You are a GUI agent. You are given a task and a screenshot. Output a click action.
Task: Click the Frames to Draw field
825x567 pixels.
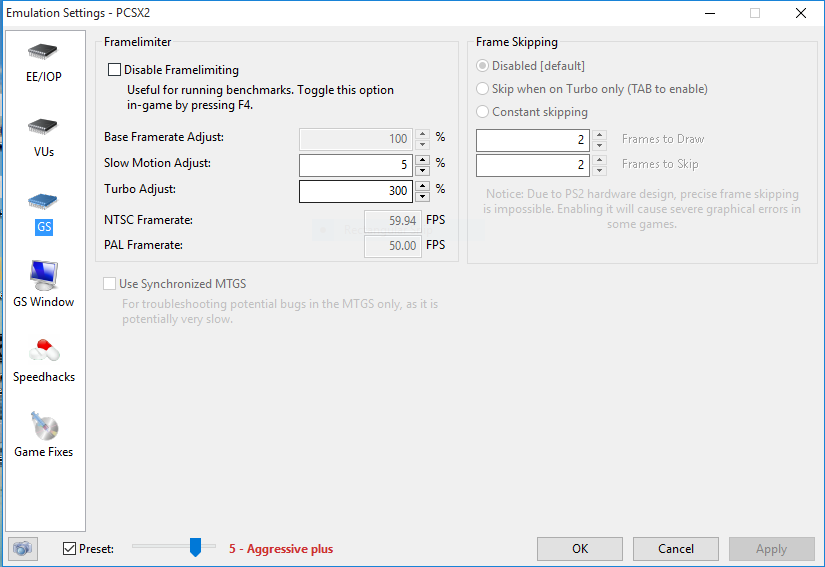tap(533, 140)
